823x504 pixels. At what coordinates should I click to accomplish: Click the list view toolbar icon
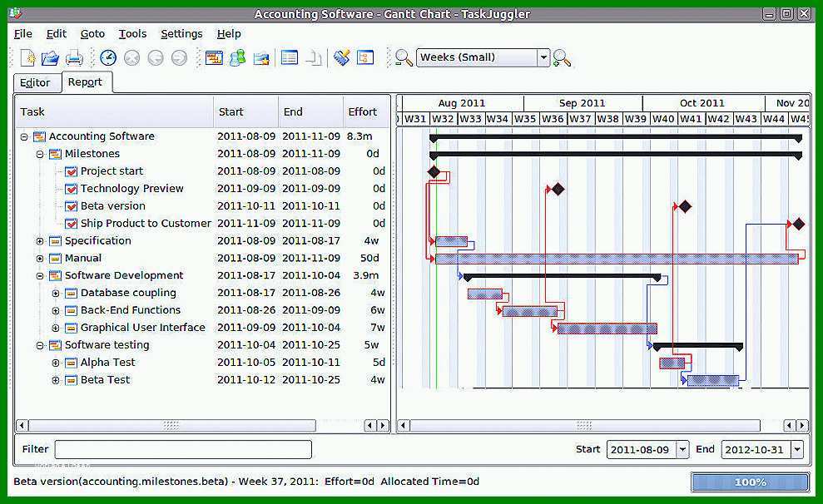click(290, 57)
